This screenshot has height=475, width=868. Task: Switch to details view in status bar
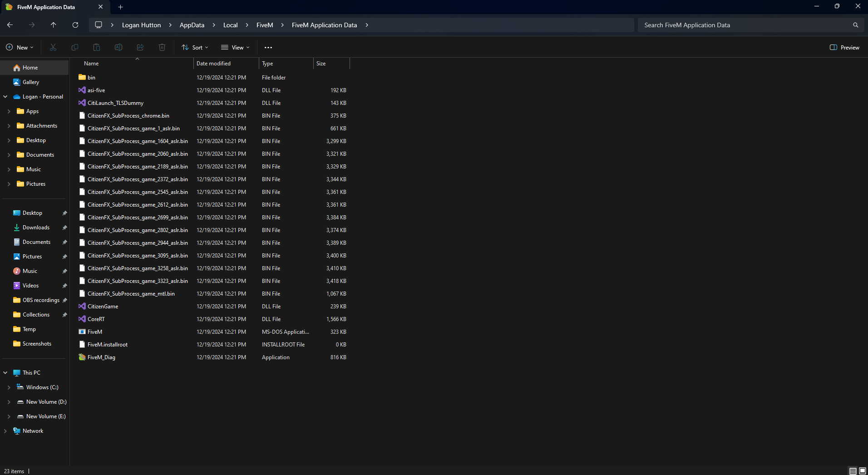[x=853, y=471]
